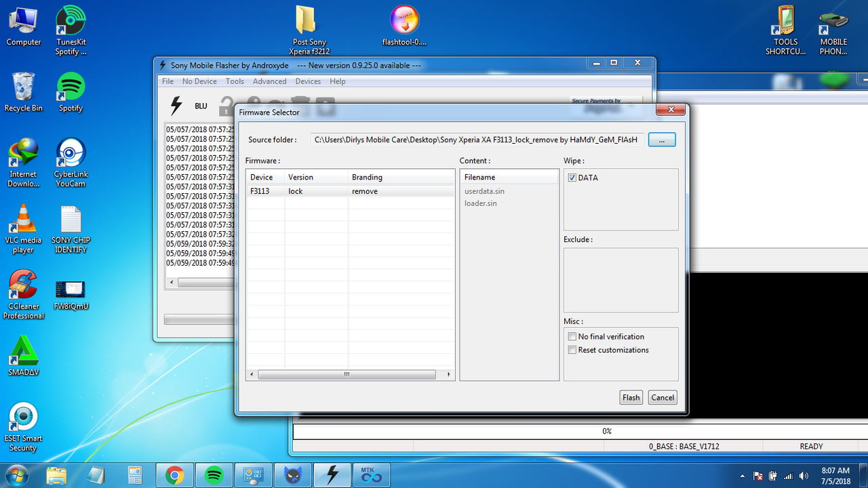Select the Recycle Bin desktop icon

[24, 92]
